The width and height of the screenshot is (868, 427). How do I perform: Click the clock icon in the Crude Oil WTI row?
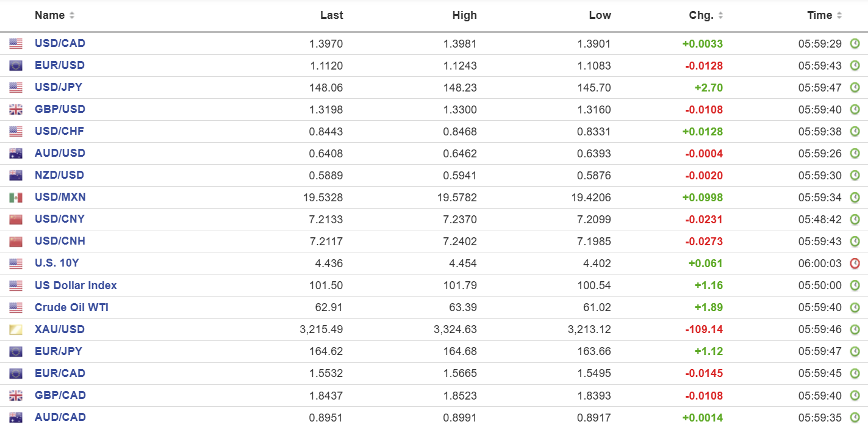click(855, 307)
